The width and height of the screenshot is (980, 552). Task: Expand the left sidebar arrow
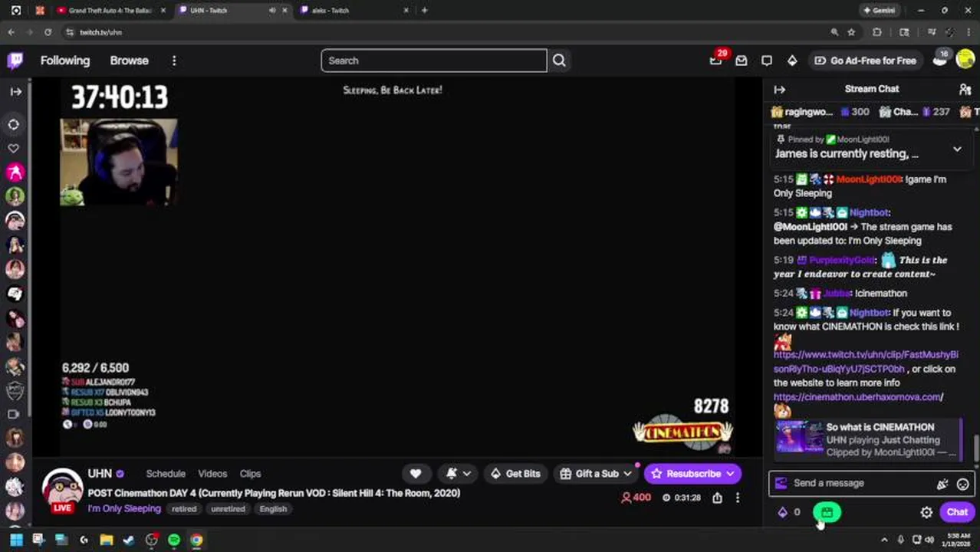[x=15, y=91]
